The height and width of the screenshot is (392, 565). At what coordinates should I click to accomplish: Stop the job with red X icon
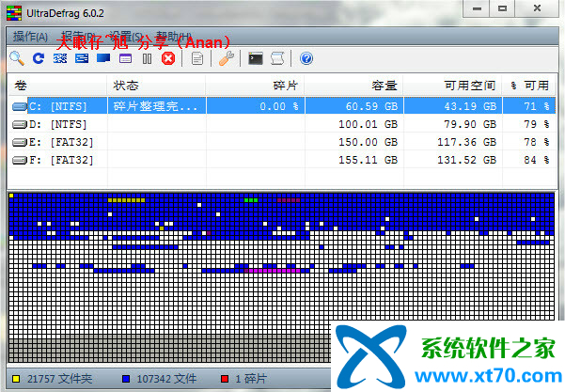tap(168, 58)
